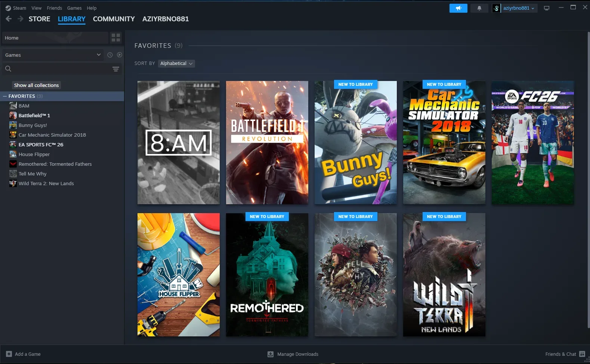
Task: Open the FC26 game cover
Action: (533, 143)
